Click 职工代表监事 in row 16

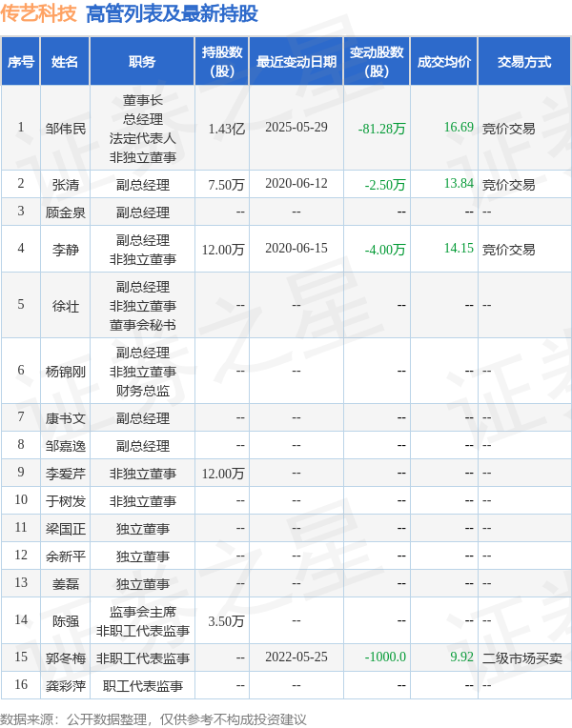pyautogui.click(x=143, y=685)
